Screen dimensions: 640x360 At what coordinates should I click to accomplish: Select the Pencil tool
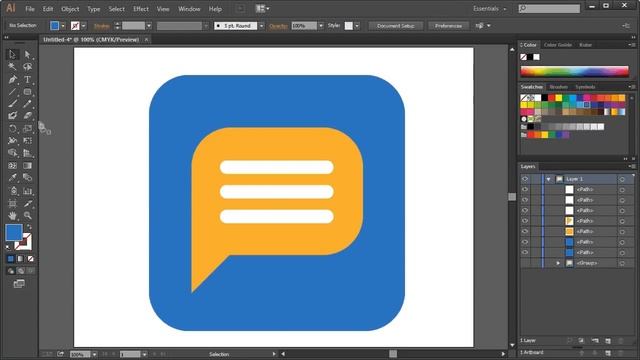click(x=27, y=104)
